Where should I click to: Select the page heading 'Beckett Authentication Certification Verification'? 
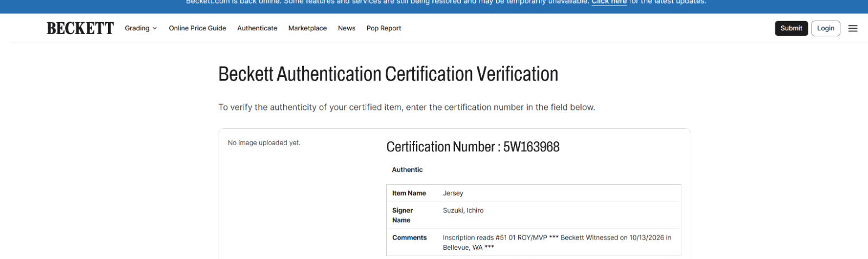(388, 74)
